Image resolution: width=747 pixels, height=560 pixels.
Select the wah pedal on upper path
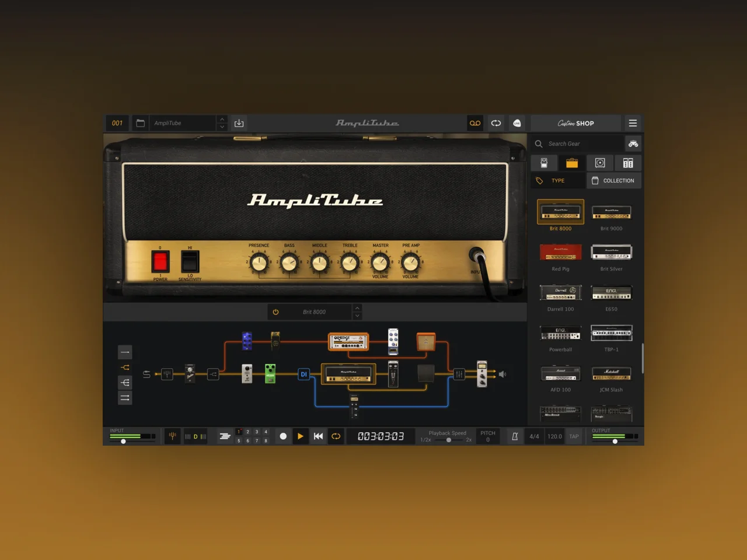click(275, 341)
